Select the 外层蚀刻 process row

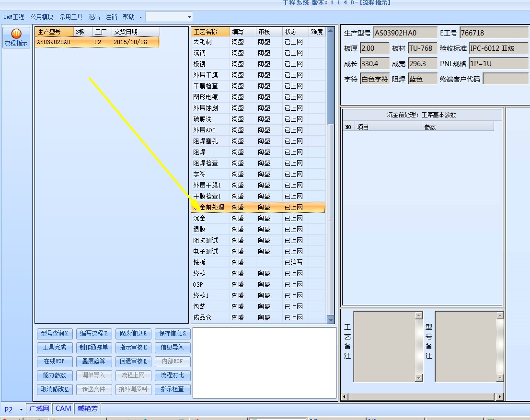(x=258, y=108)
